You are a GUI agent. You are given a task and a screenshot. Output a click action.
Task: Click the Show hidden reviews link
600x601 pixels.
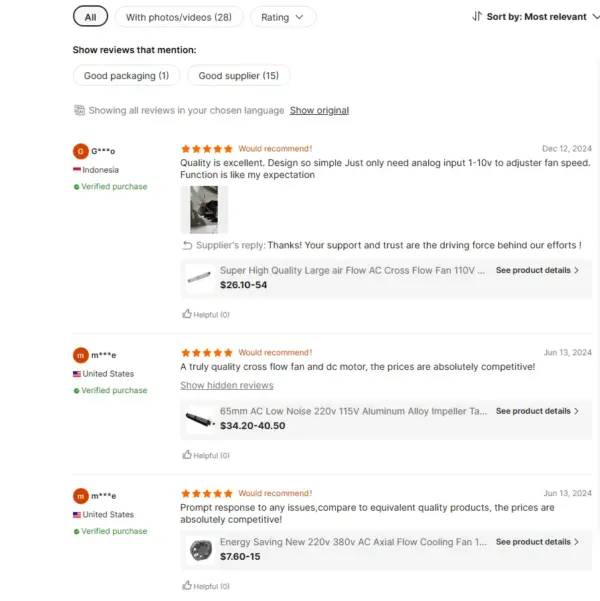point(226,385)
